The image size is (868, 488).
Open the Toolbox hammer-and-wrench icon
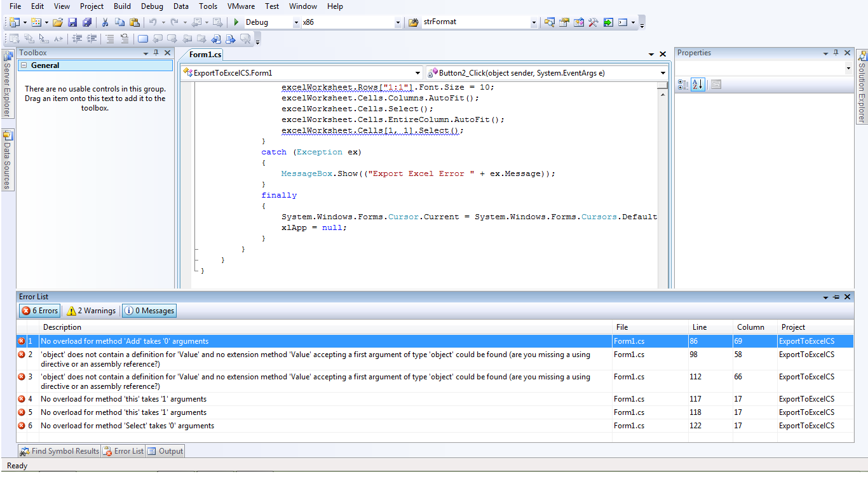click(593, 22)
